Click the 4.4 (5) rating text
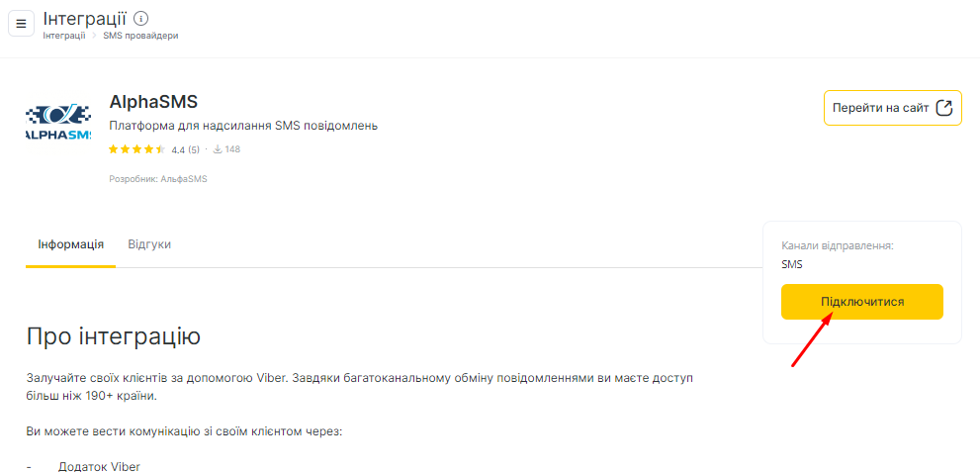This screenshot has width=980, height=472. (186, 150)
